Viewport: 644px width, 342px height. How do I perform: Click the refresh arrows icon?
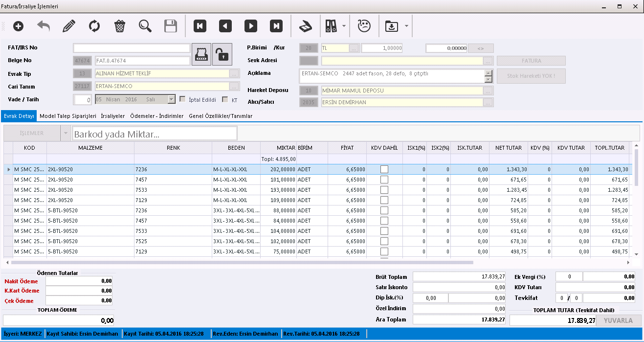tap(94, 26)
